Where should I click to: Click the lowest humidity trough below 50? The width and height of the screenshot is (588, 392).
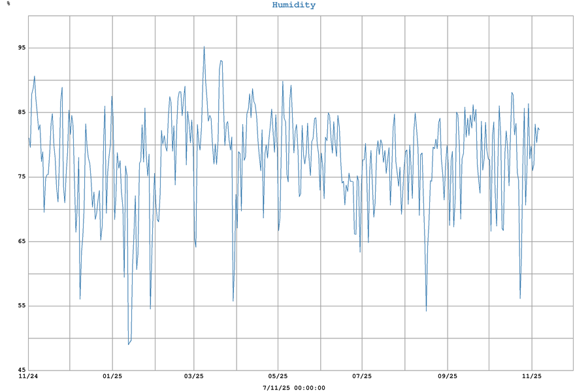(x=129, y=344)
